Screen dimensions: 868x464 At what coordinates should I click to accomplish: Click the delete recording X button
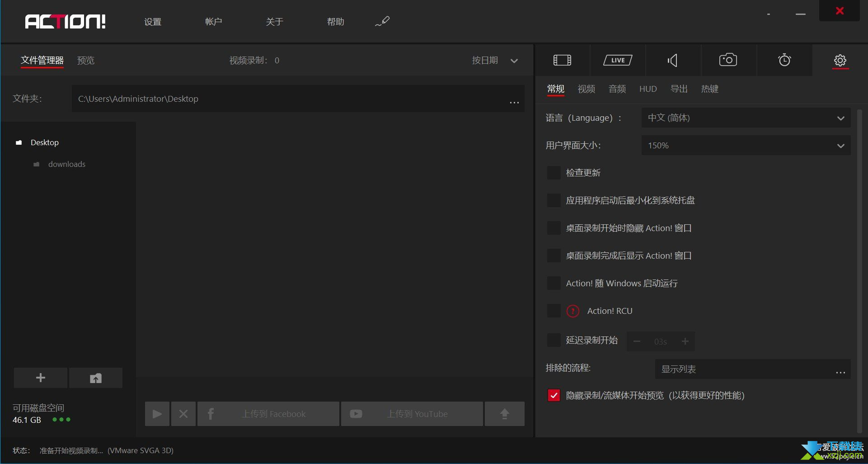[x=183, y=414]
